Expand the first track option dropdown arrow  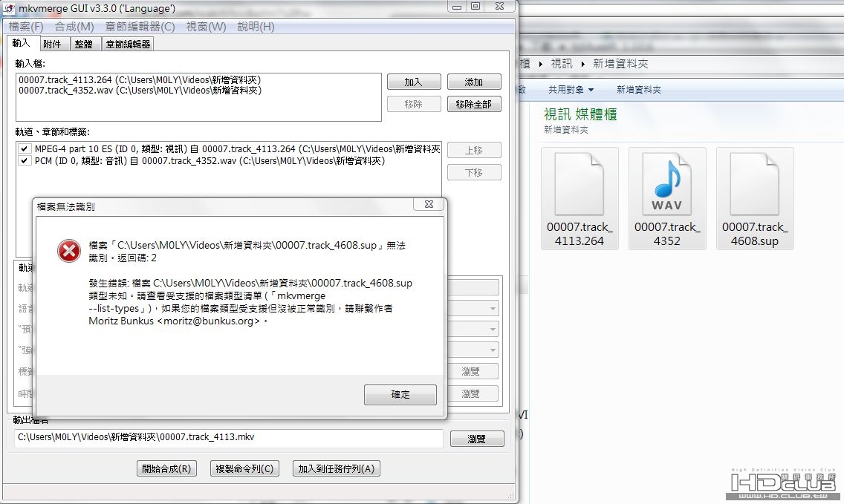pyautogui.click(x=493, y=309)
